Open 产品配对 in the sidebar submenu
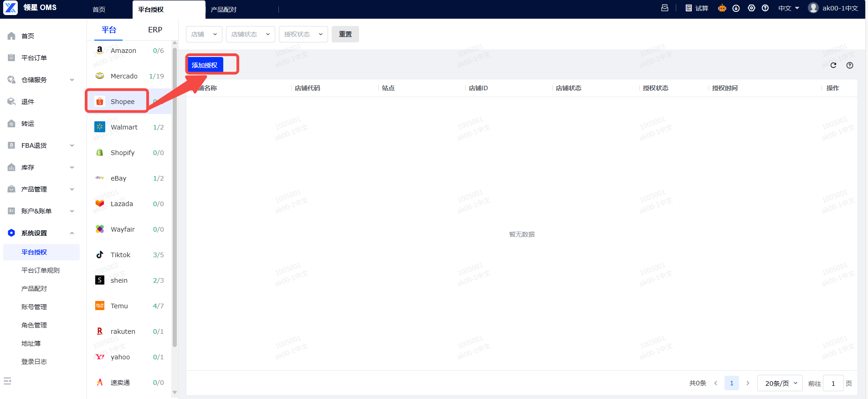 (x=34, y=289)
